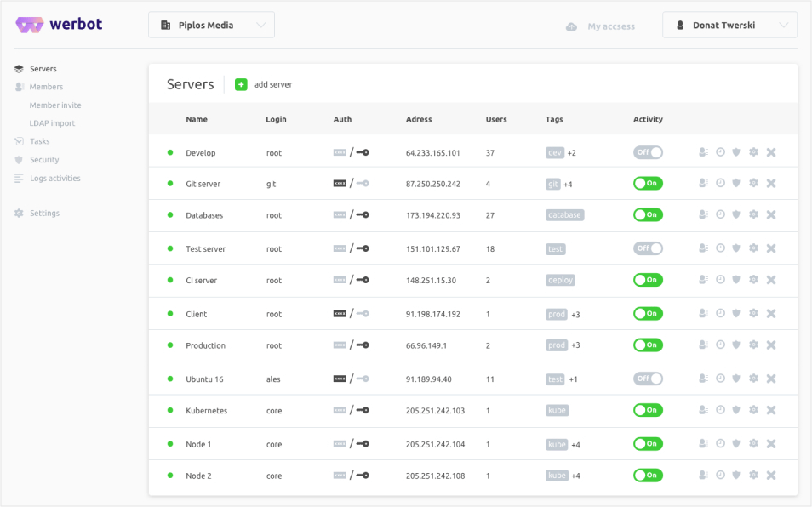Viewport: 812px width, 507px height.
Task: Expand the +4 extra tags on Git server
Action: (568, 184)
